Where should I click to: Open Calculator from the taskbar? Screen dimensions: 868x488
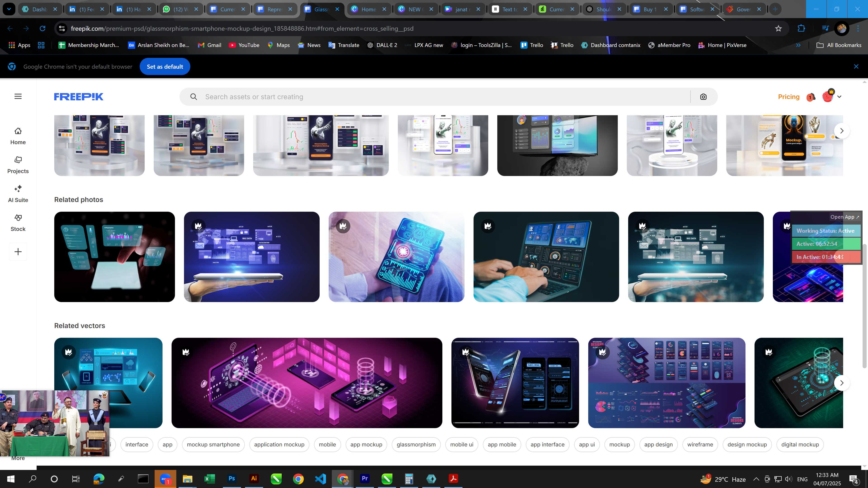(409, 479)
